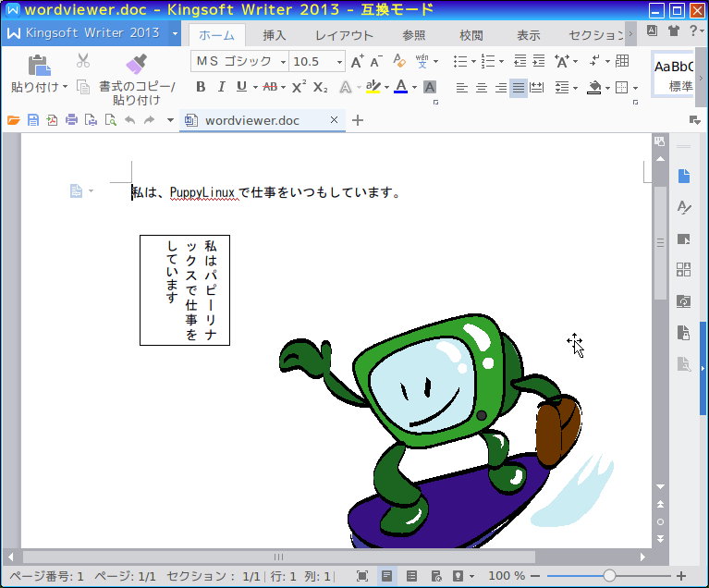Click the zoom slider handle
The image size is (709, 588).
[609, 576]
